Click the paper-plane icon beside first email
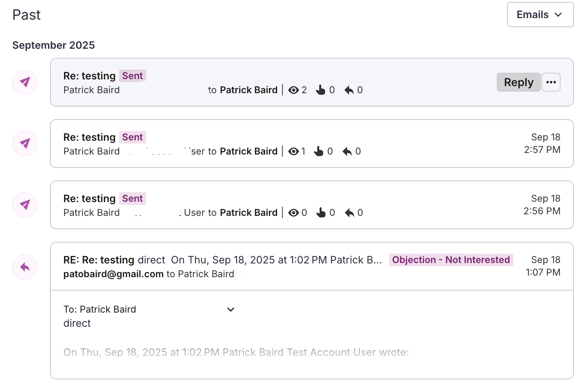 click(x=25, y=82)
